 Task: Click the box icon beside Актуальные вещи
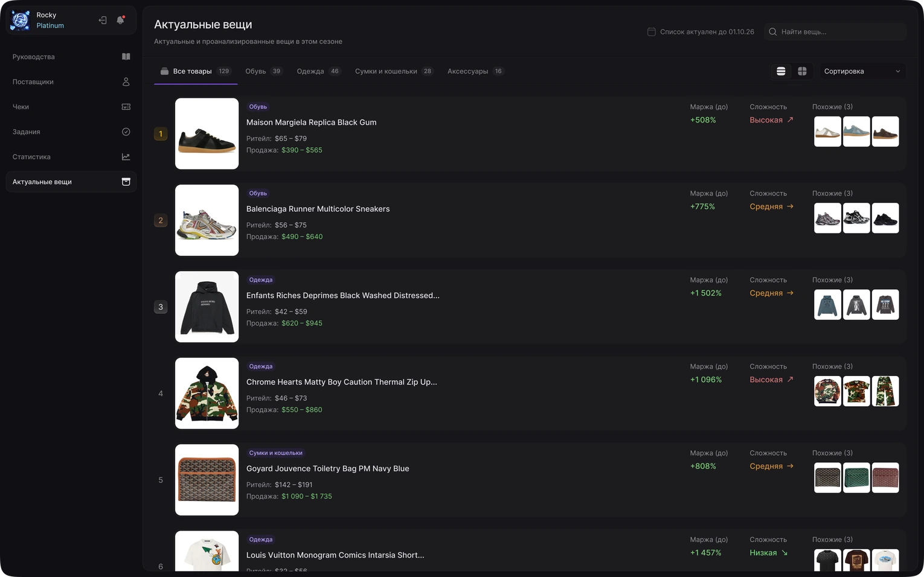pyautogui.click(x=126, y=182)
